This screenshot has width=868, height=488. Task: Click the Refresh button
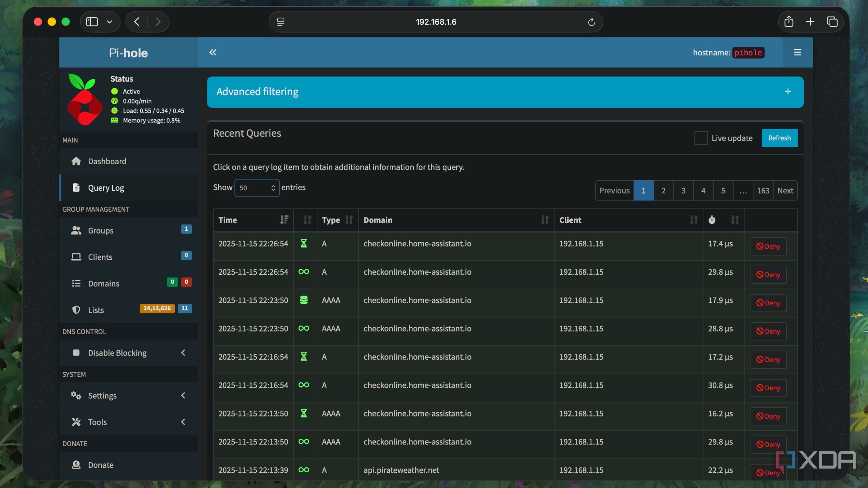(779, 138)
